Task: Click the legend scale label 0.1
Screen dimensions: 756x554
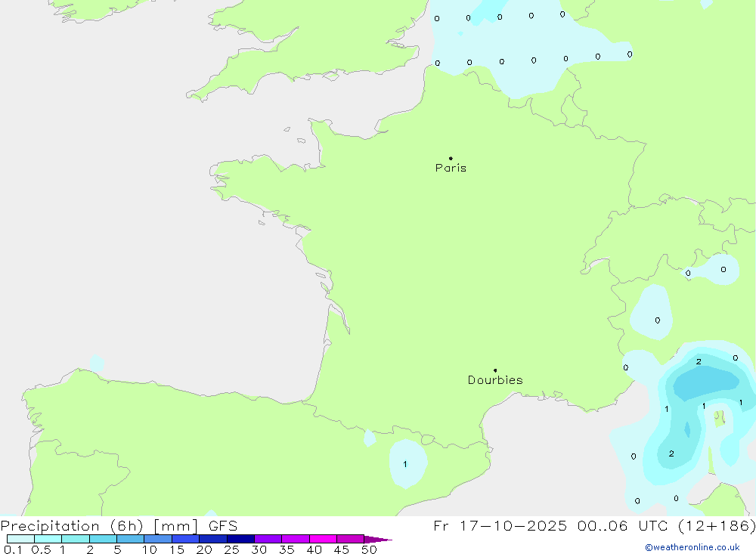Action: point(13,549)
